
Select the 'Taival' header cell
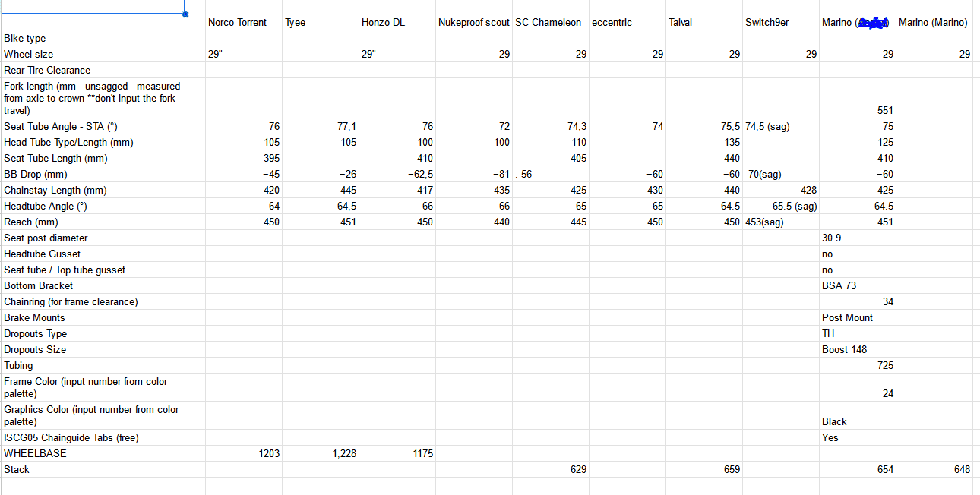tap(704, 23)
